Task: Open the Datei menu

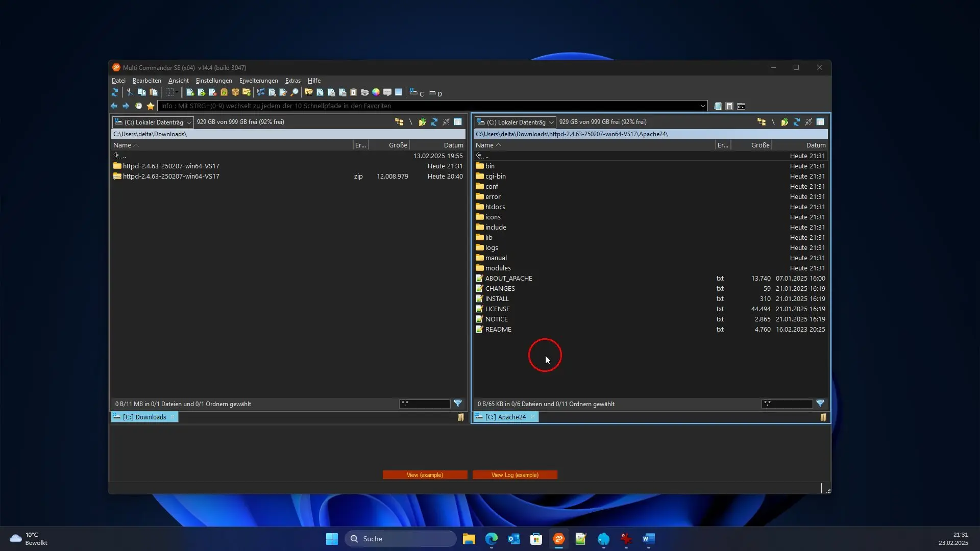Action: pyautogui.click(x=118, y=81)
